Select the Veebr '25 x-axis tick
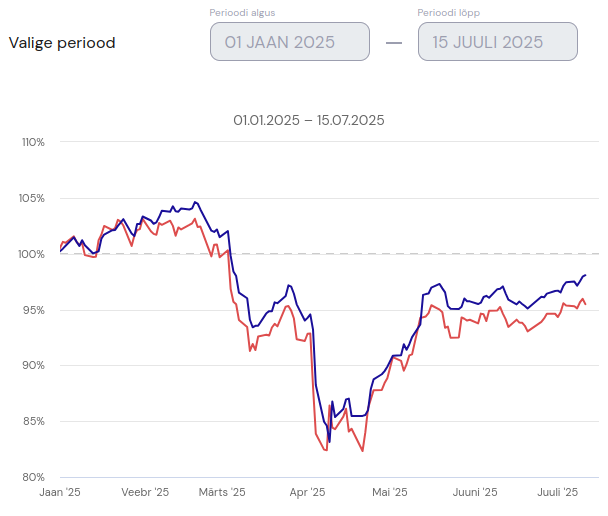The image size is (608, 516). (x=144, y=492)
